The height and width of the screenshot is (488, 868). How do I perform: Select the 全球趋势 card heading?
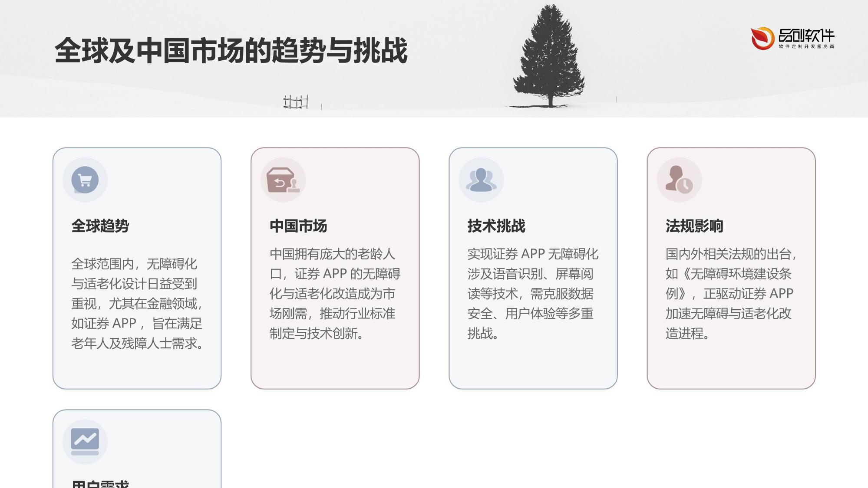click(100, 226)
